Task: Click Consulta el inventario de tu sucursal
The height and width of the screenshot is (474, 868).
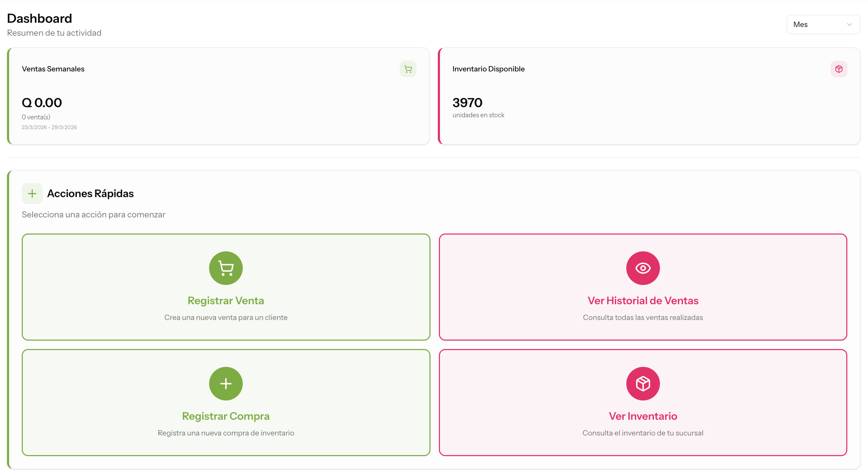Action: (x=643, y=433)
